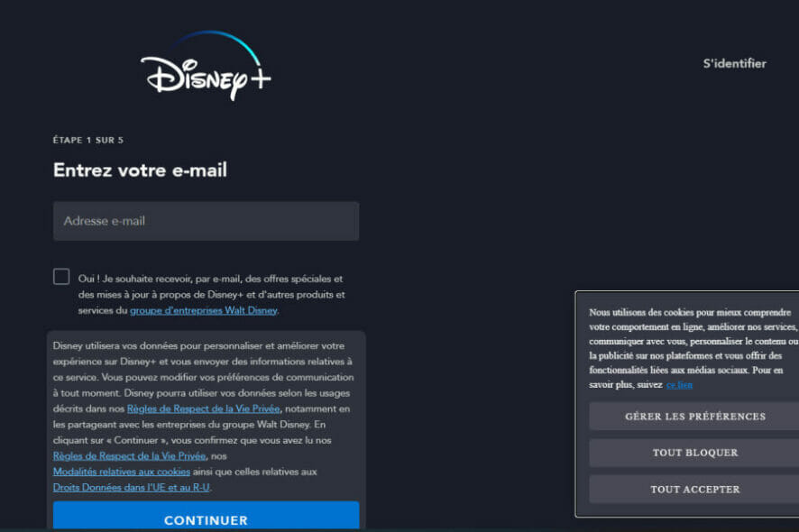Select TOUT BLOQUER to reject cookies
The image size is (799, 532).
pos(695,453)
